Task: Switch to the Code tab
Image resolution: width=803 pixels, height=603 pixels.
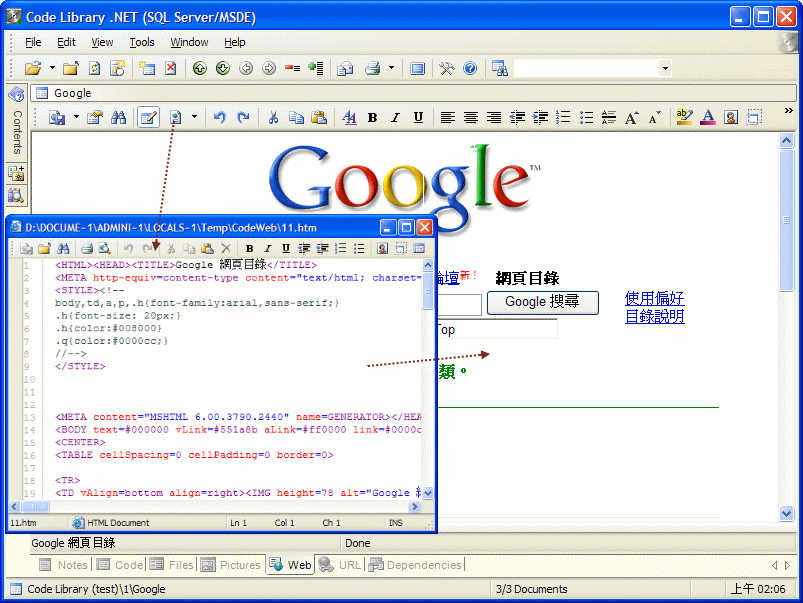Action: 120,565
